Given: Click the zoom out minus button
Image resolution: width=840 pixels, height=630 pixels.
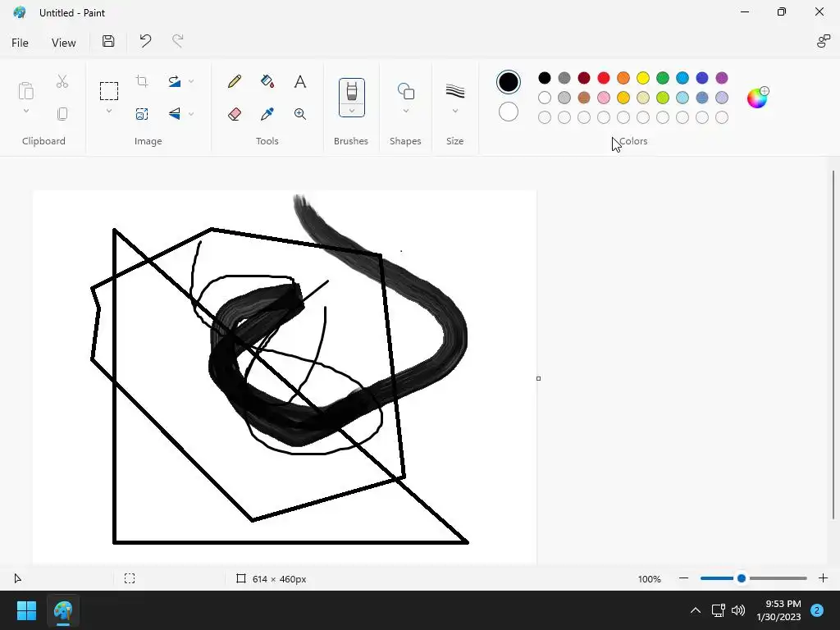Looking at the screenshot, I should point(683,578).
